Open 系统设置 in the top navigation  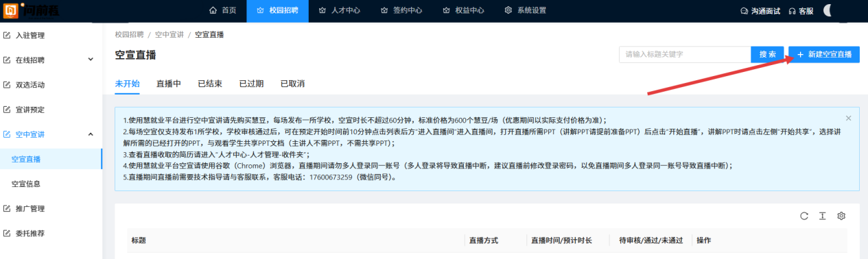[x=525, y=11]
